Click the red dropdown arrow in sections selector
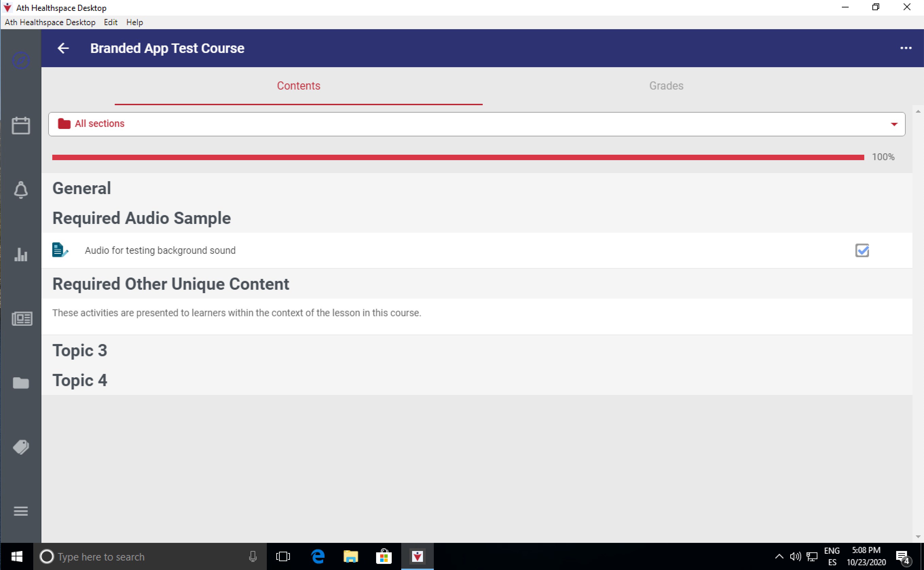924x570 pixels. pos(894,125)
